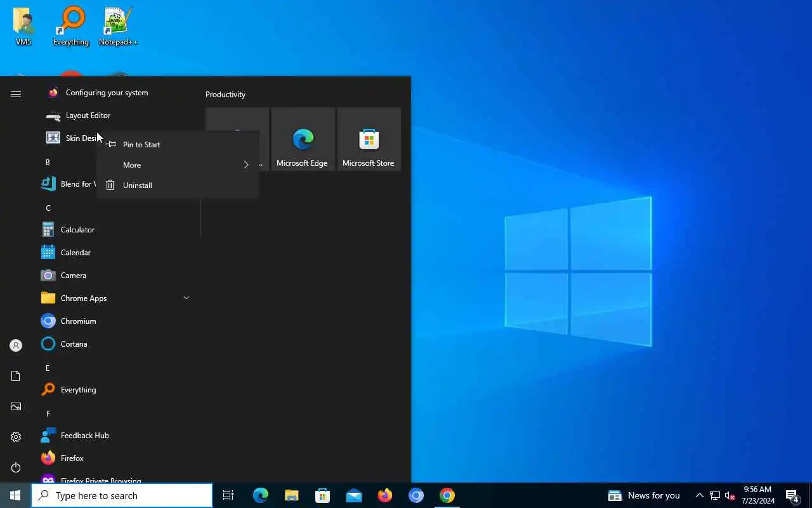Open Microsoft Store on the taskbar

pos(323,495)
